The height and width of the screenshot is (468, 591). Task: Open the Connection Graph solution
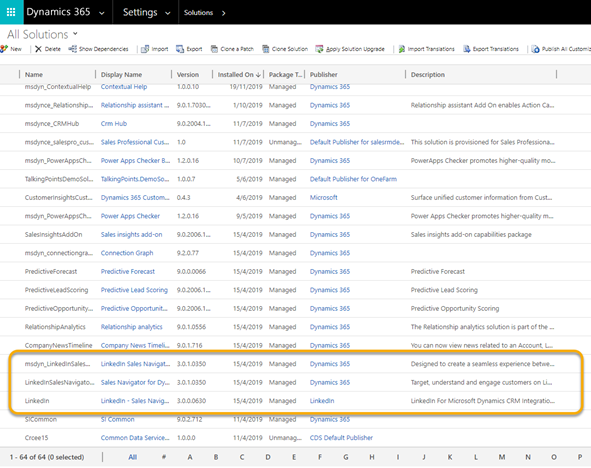coord(127,253)
